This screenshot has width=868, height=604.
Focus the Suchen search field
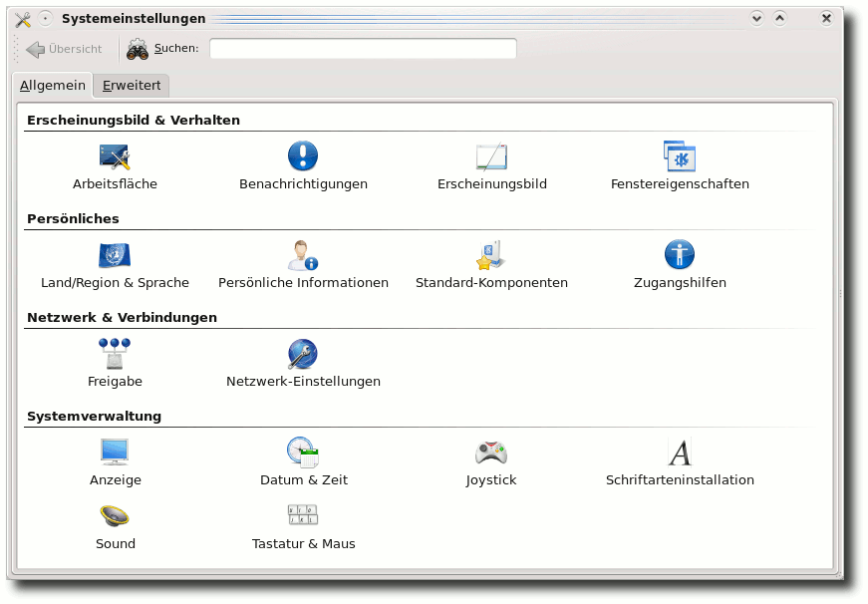coord(363,49)
